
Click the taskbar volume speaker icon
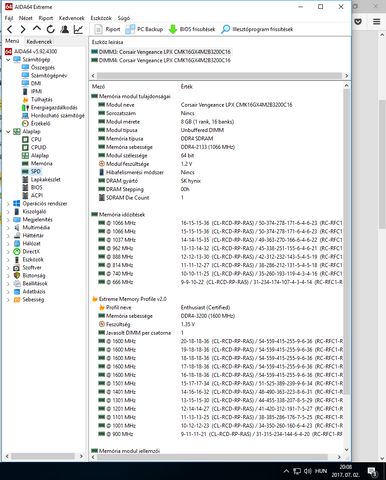[307, 471]
